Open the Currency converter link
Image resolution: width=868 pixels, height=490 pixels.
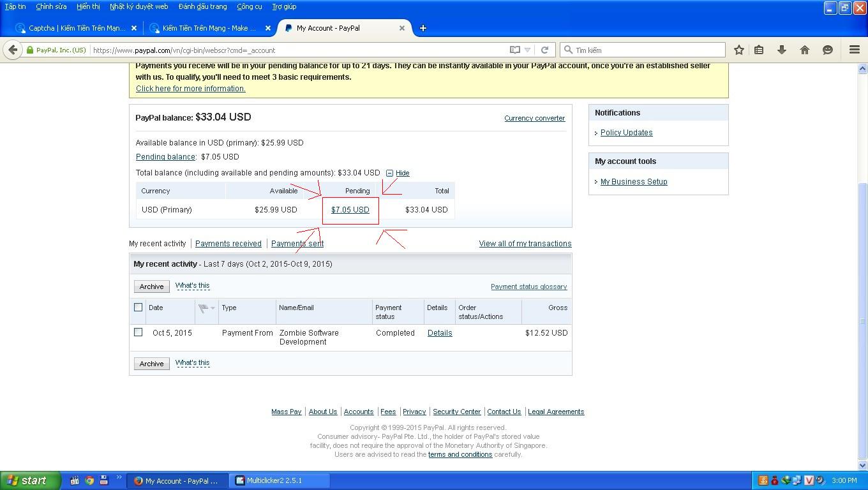tap(535, 118)
